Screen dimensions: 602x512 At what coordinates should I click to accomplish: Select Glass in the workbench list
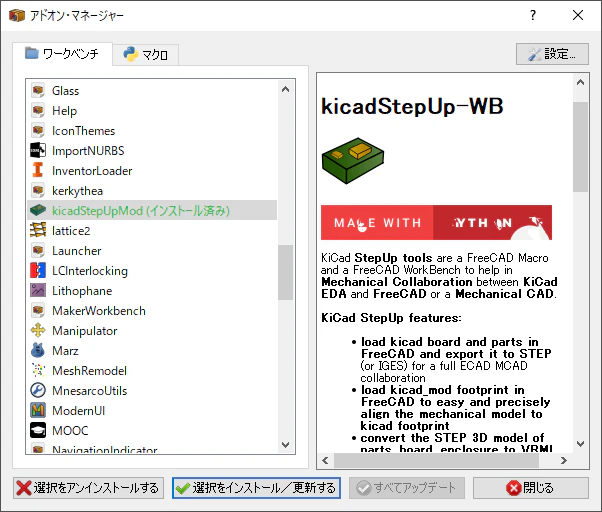[x=152, y=91]
